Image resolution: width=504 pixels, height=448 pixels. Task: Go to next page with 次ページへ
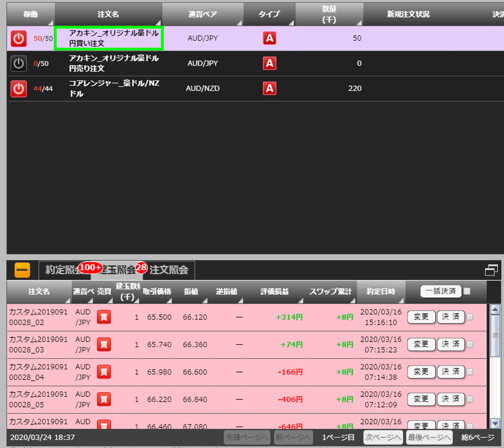383,437
